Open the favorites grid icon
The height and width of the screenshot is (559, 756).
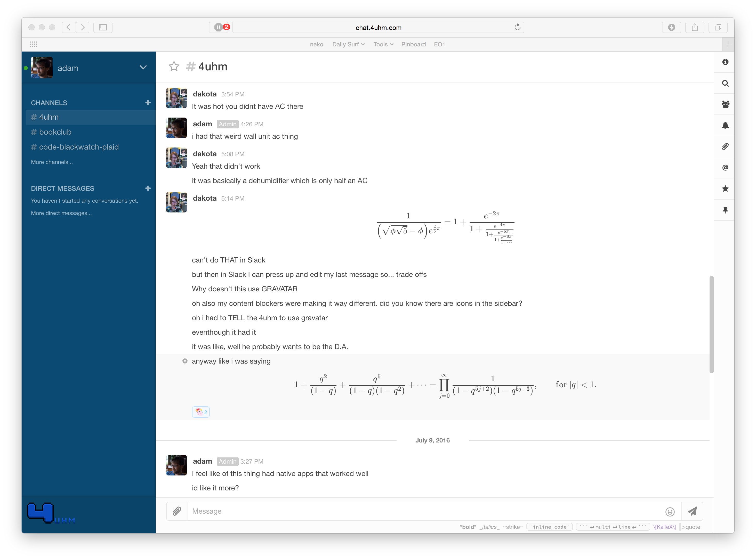[33, 44]
